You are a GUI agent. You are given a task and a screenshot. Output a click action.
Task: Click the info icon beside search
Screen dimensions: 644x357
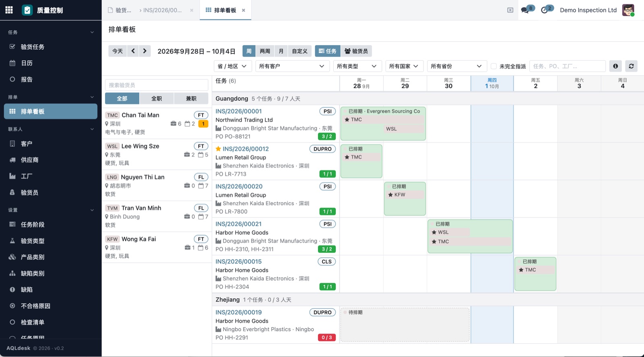[615, 66]
